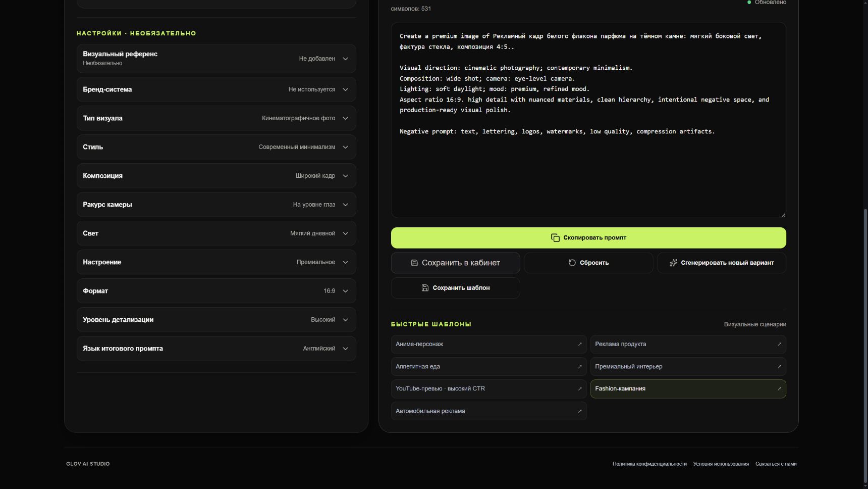
Task: Open Связаться с нами link
Action: point(776,464)
